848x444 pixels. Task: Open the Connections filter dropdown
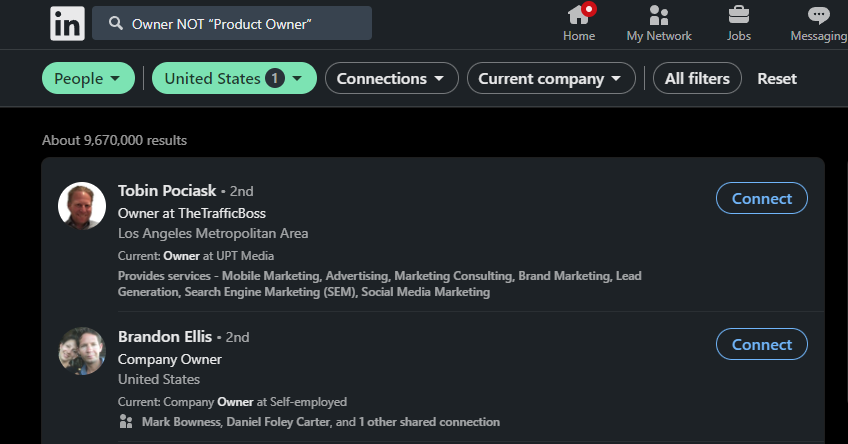click(392, 78)
